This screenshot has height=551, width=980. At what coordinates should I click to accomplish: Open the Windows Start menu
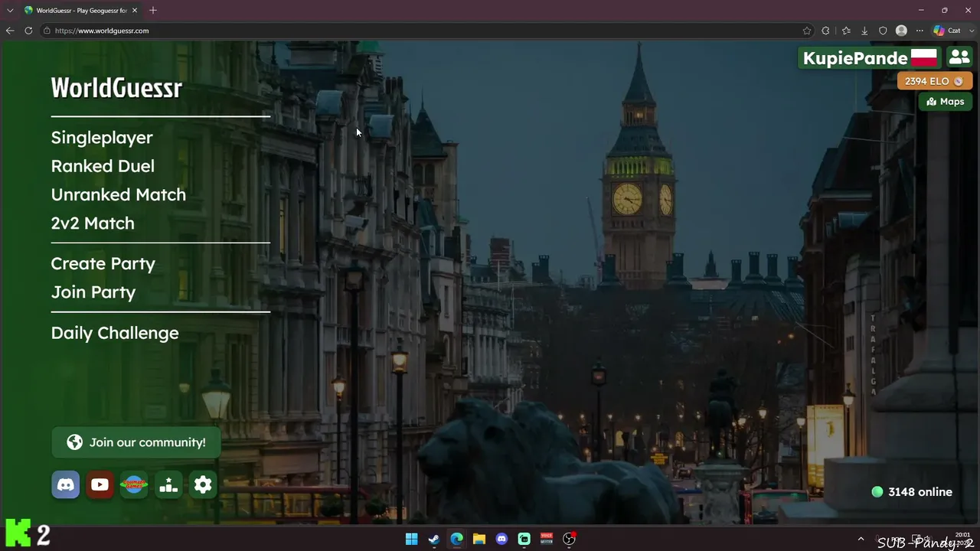[x=411, y=539]
